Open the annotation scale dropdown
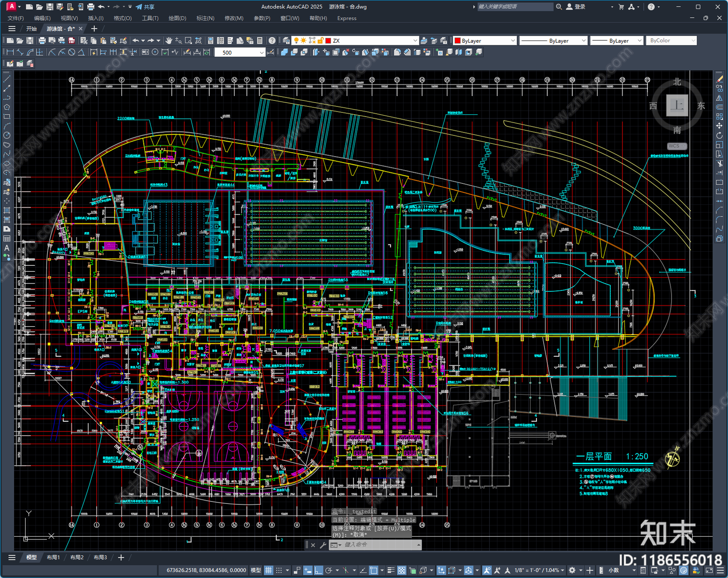 (539, 570)
